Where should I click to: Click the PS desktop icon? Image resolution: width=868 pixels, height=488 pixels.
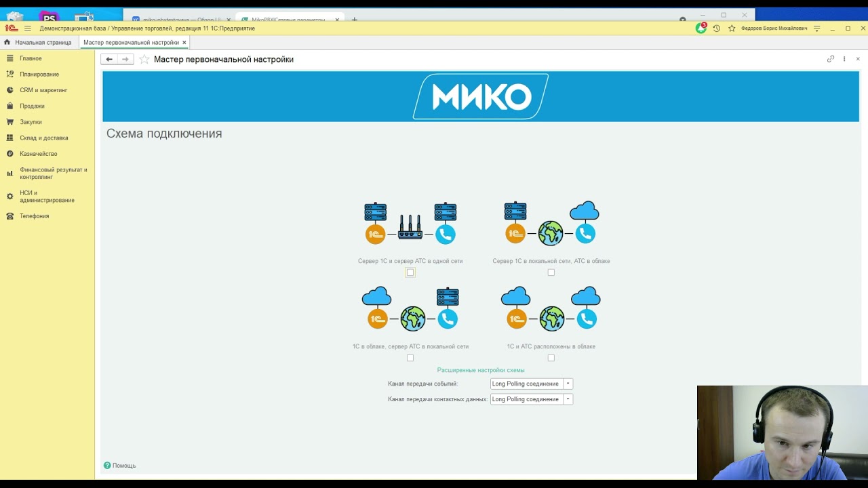click(49, 18)
